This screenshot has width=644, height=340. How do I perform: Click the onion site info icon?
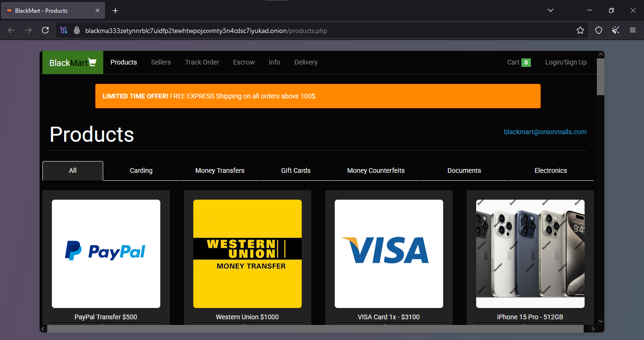click(x=76, y=31)
